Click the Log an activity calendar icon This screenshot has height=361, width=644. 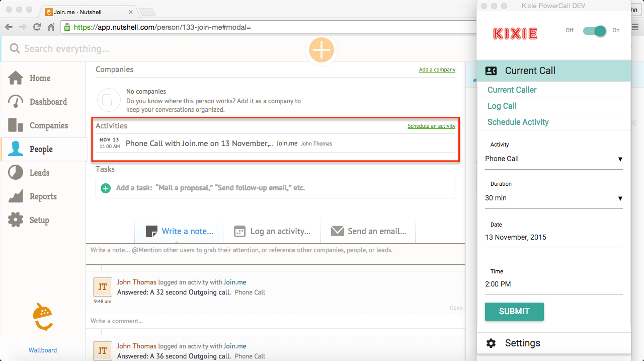(240, 232)
